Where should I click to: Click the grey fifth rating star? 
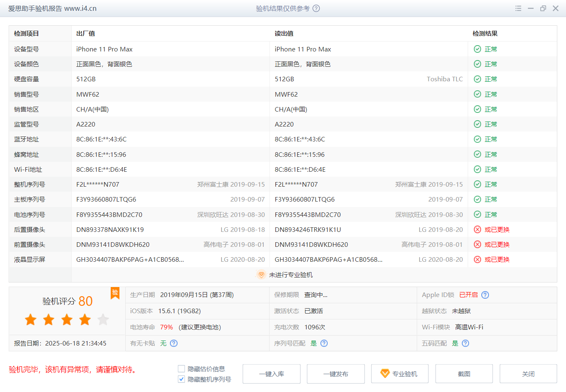(103, 319)
